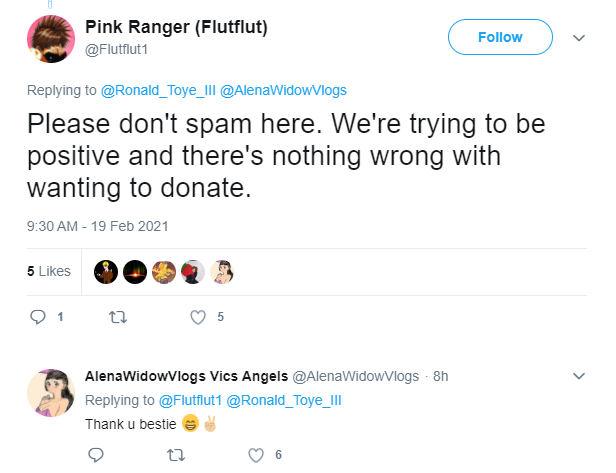Retweet the Pink Ranger tweet

(118, 317)
